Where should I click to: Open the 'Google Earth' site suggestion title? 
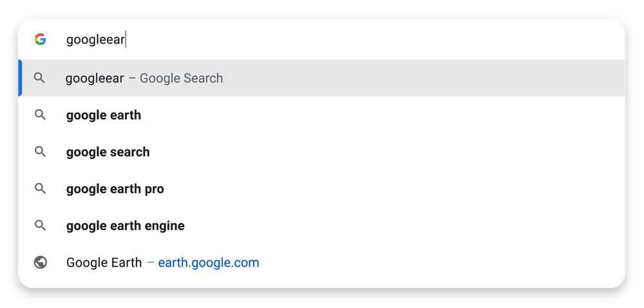click(x=104, y=263)
